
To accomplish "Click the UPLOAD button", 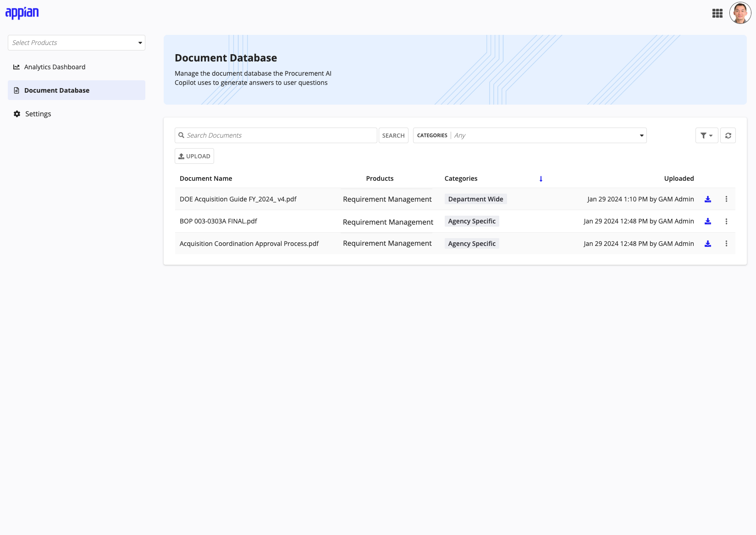I will (x=194, y=156).
